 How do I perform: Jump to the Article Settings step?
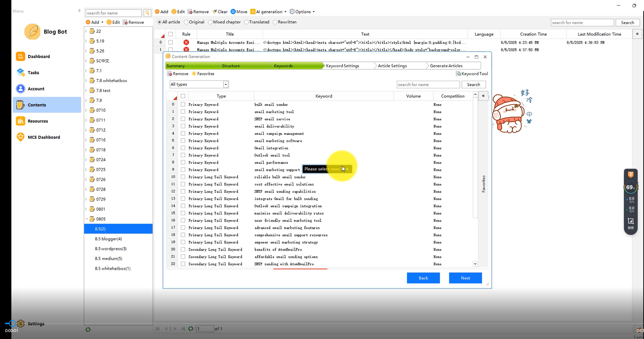click(x=392, y=66)
